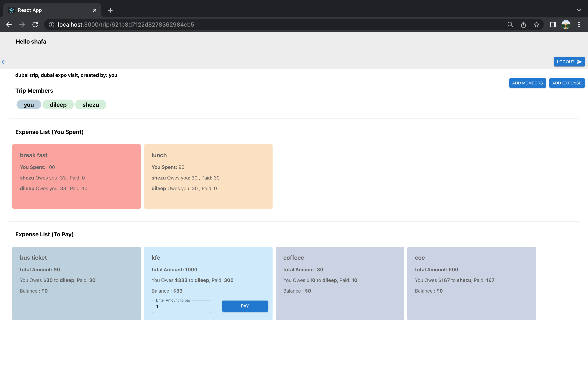
Task: Click the 'Hello shafa' greeting
Action: pyautogui.click(x=31, y=42)
